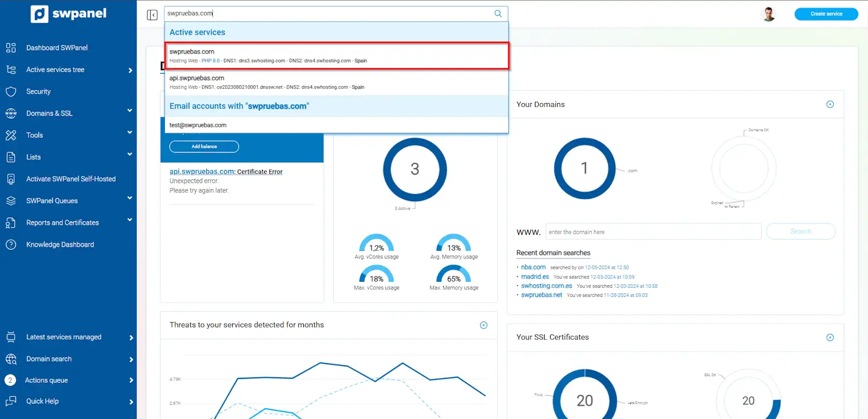Click the SWPanel Queues layers icon

coord(11,201)
